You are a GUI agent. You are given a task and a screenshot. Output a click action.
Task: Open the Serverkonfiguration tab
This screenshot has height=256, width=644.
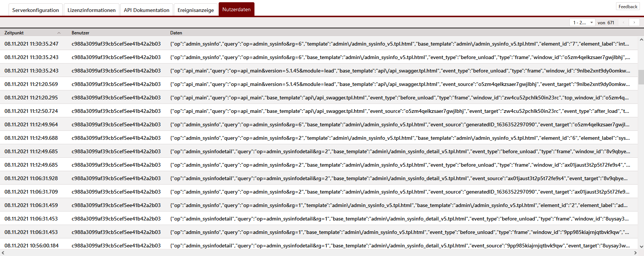(35, 10)
